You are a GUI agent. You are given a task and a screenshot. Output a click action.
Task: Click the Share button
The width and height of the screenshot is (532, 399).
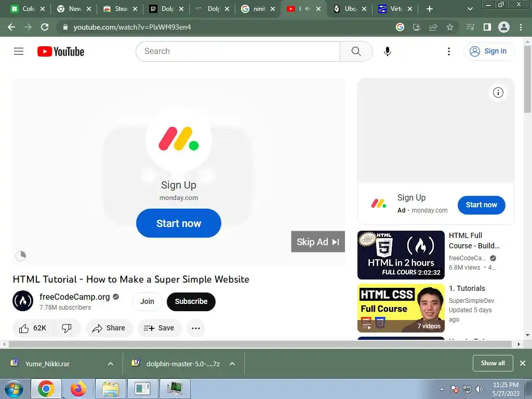tap(109, 328)
